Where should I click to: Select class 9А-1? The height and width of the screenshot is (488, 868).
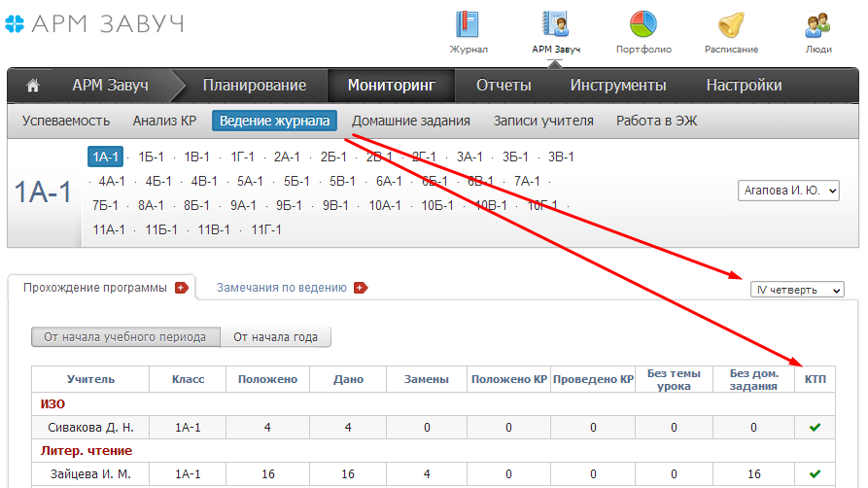(x=243, y=205)
